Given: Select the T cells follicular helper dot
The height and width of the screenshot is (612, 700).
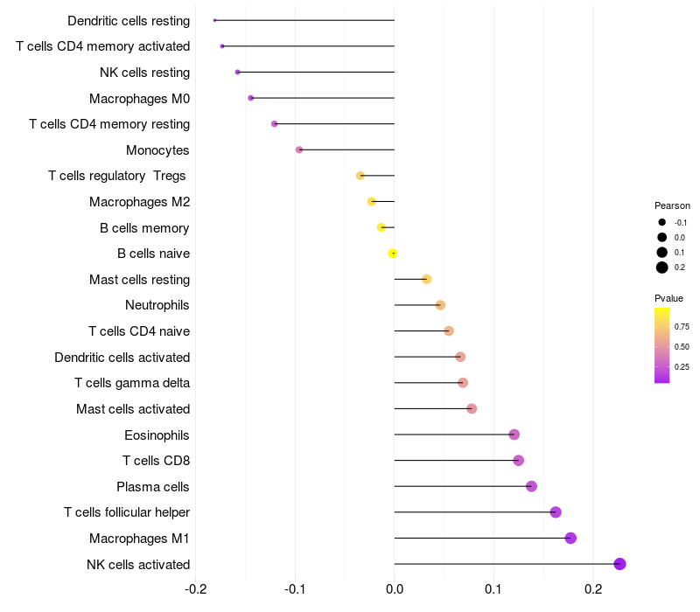Looking at the screenshot, I should click(x=556, y=512).
